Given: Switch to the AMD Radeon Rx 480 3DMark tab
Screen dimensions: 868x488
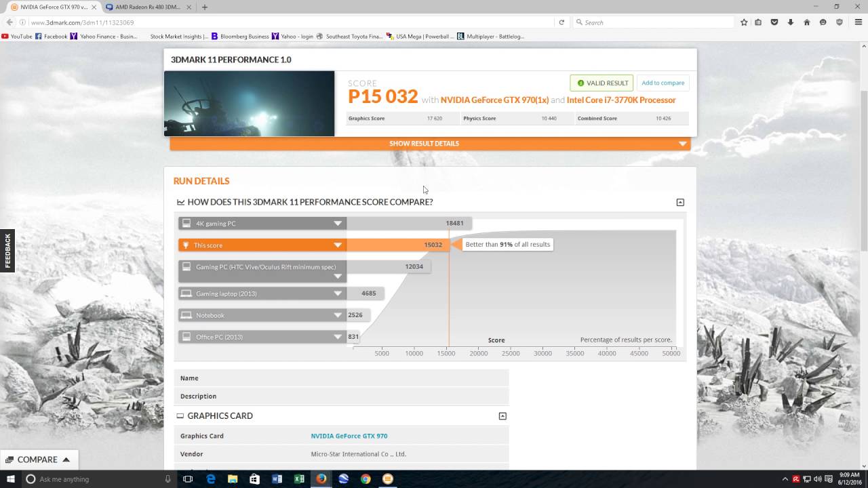Looking at the screenshot, I should coord(148,7).
